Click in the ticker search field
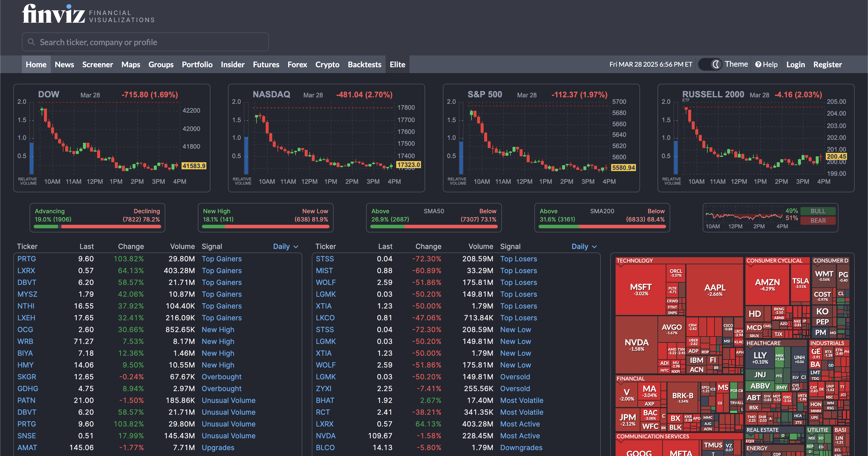The image size is (868, 456). (x=145, y=42)
